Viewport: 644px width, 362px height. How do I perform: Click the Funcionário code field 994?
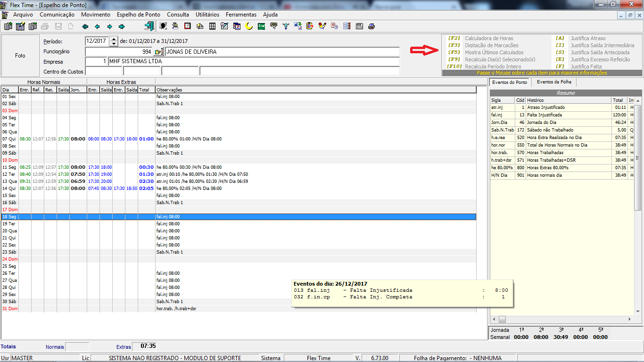(x=119, y=52)
